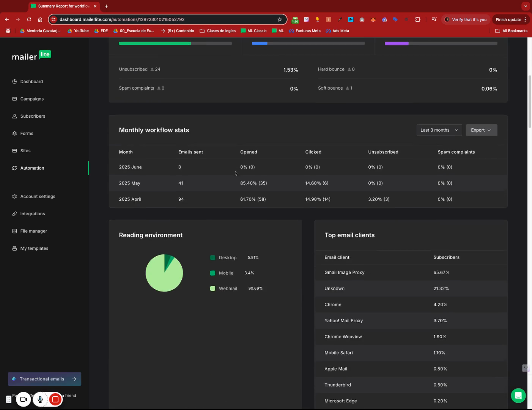Open the ML Classic bookmark
Image resolution: width=532 pixels, height=410 pixels.
click(x=254, y=31)
